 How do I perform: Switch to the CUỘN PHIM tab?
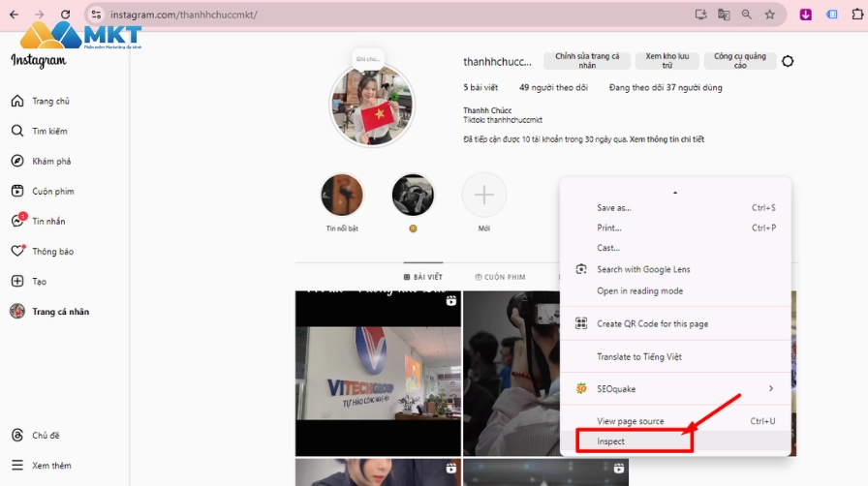click(500, 277)
